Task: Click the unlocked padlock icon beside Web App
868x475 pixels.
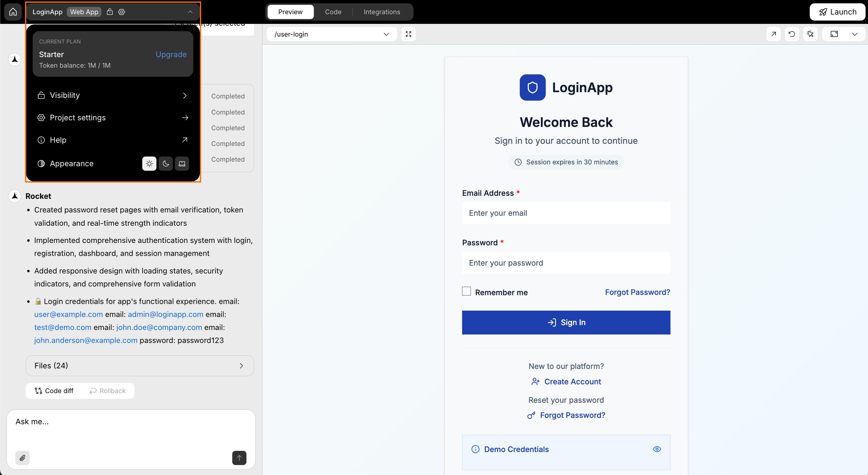Action: (x=110, y=11)
